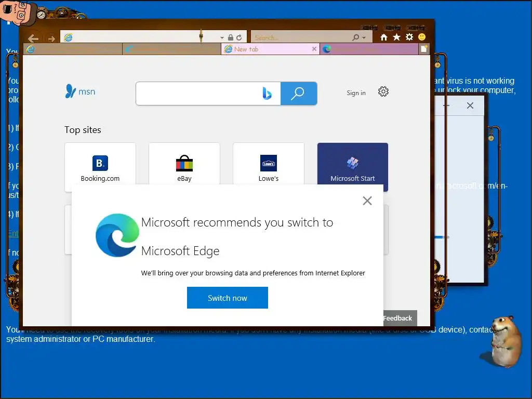Click the Bing logo in the search field
Image resolution: width=532 pixels, height=399 pixels.
click(267, 94)
